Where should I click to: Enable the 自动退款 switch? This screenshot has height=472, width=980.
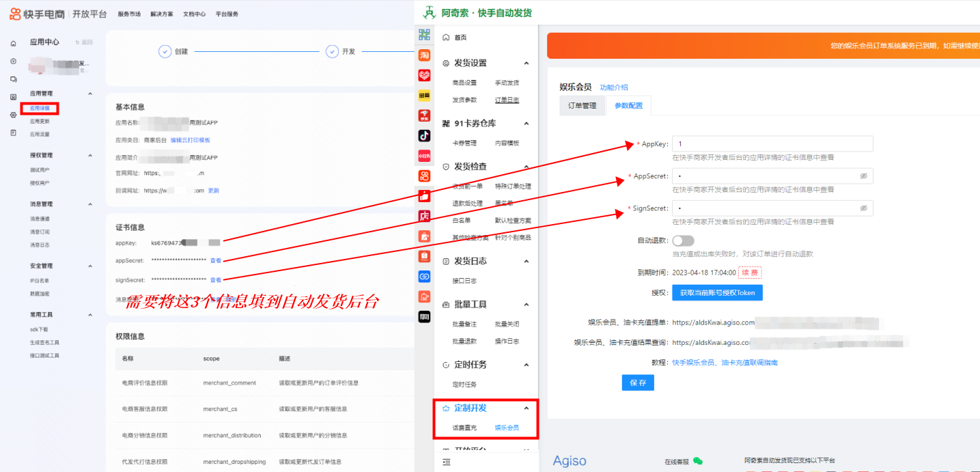(683, 241)
